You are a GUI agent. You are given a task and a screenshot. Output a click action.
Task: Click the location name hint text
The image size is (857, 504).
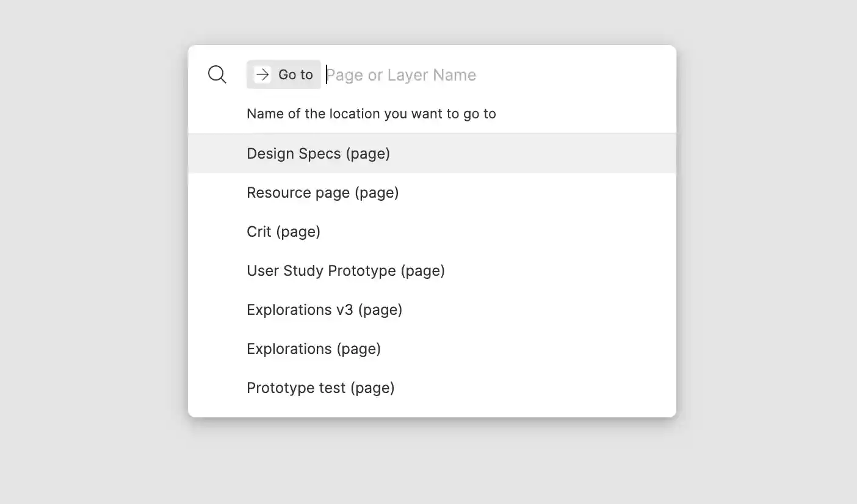[371, 114]
